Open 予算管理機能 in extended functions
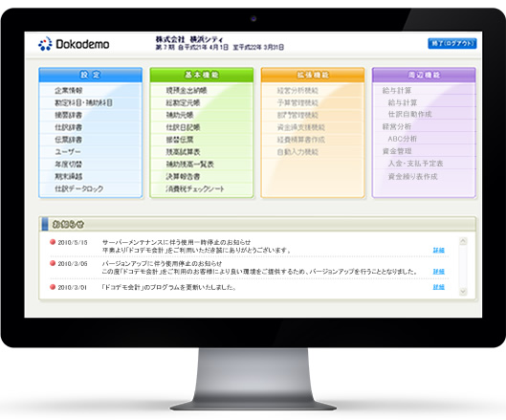 297,103
